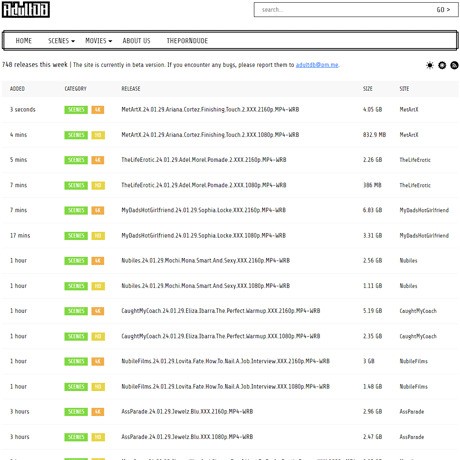460x460 pixels.
Task: Click the GO > search button
Action: [x=443, y=10]
